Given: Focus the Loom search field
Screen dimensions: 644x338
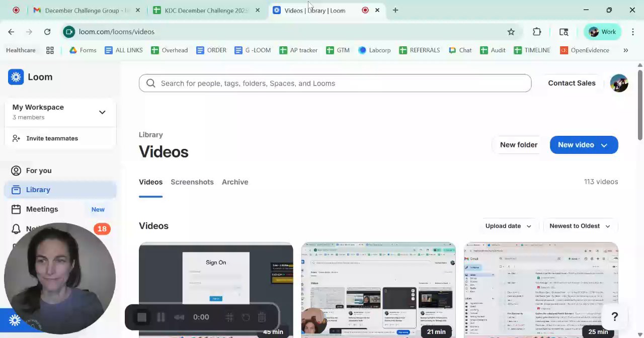Looking at the screenshot, I should [x=335, y=83].
